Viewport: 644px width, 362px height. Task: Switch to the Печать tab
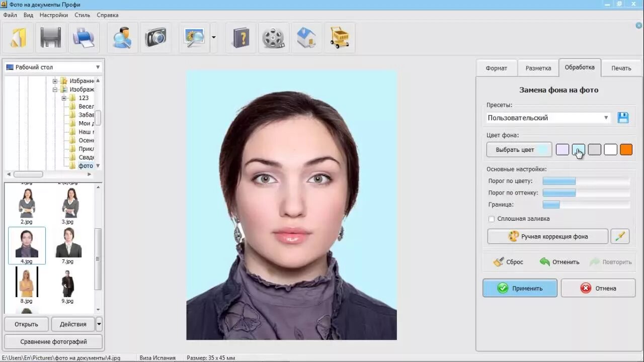[x=621, y=68]
